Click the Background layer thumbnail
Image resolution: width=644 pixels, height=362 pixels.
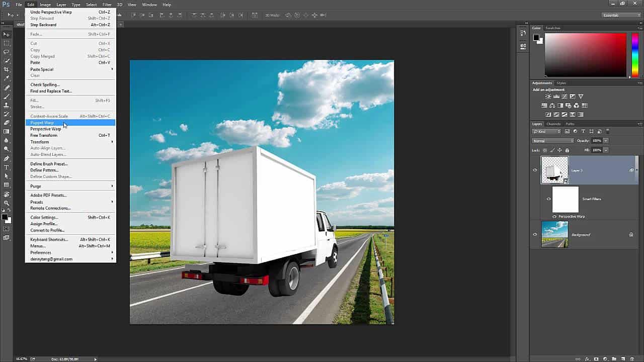554,235
